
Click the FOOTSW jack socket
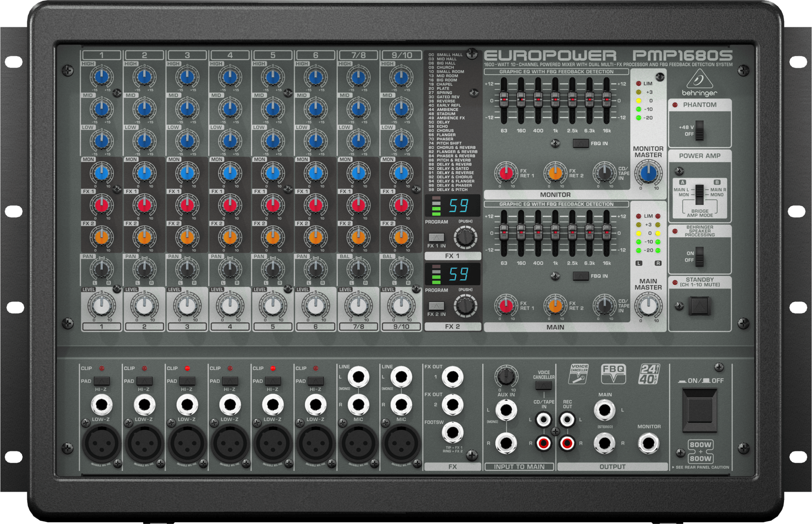point(452,433)
